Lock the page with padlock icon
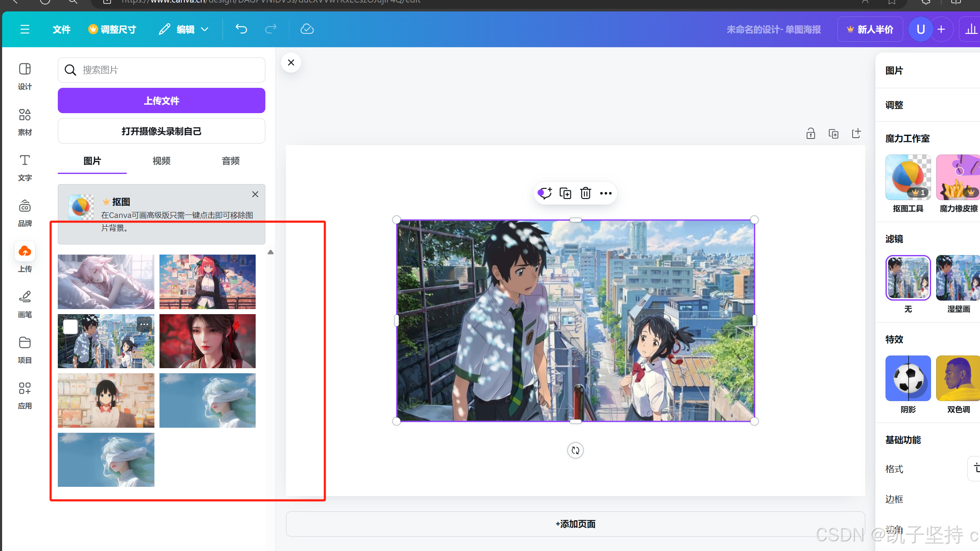This screenshot has width=980, height=551. (x=810, y=134)
